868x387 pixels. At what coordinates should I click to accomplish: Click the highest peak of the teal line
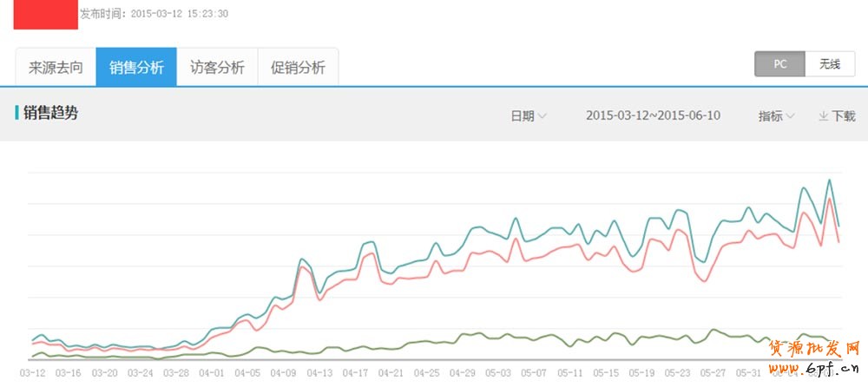pos(830,180)
